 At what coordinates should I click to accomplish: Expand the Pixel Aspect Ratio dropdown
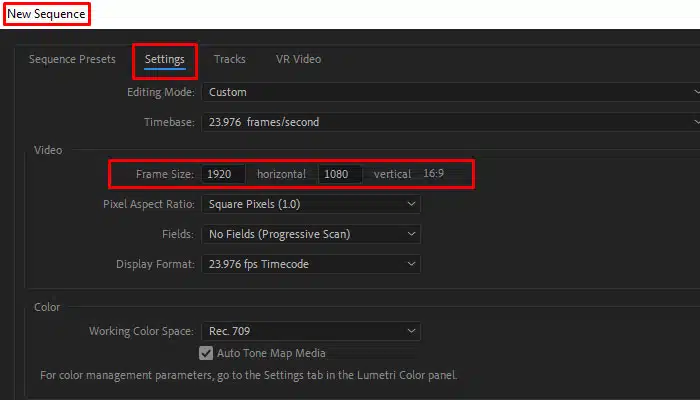tap(311, 204)
